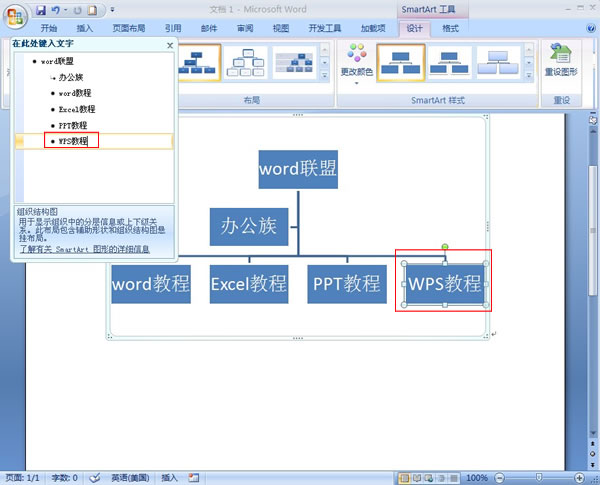Switch to the 插入 tab

(x=85, y=28)
